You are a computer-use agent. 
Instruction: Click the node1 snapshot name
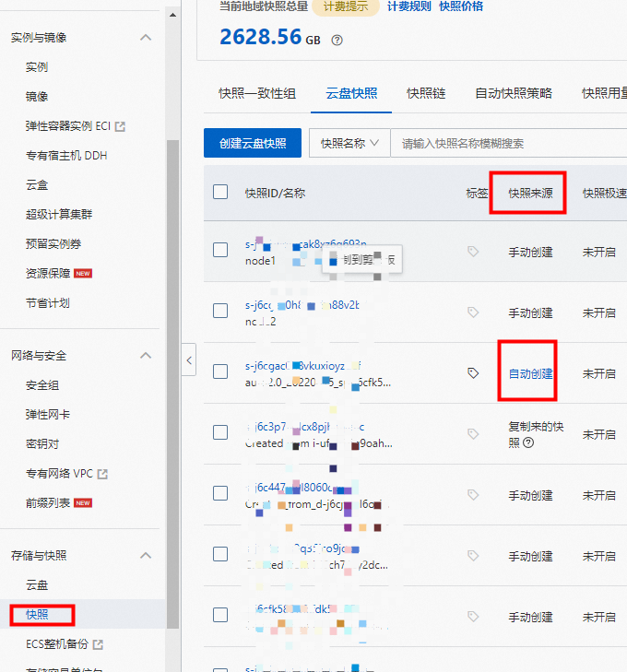click(x=260, y=261)
